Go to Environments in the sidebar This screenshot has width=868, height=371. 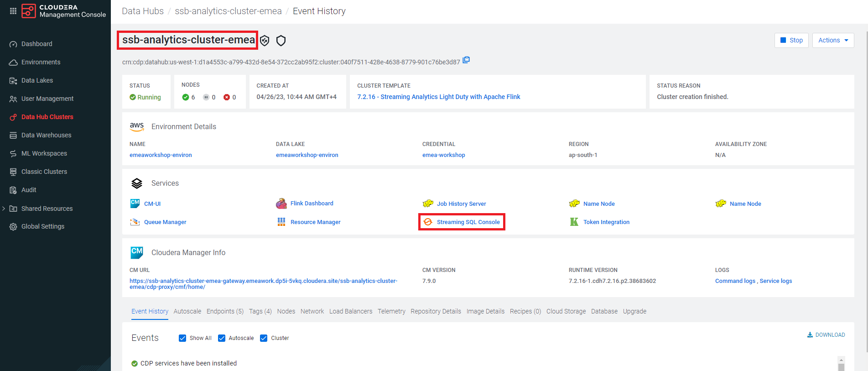pyautogui.click(x=41, y=62)
